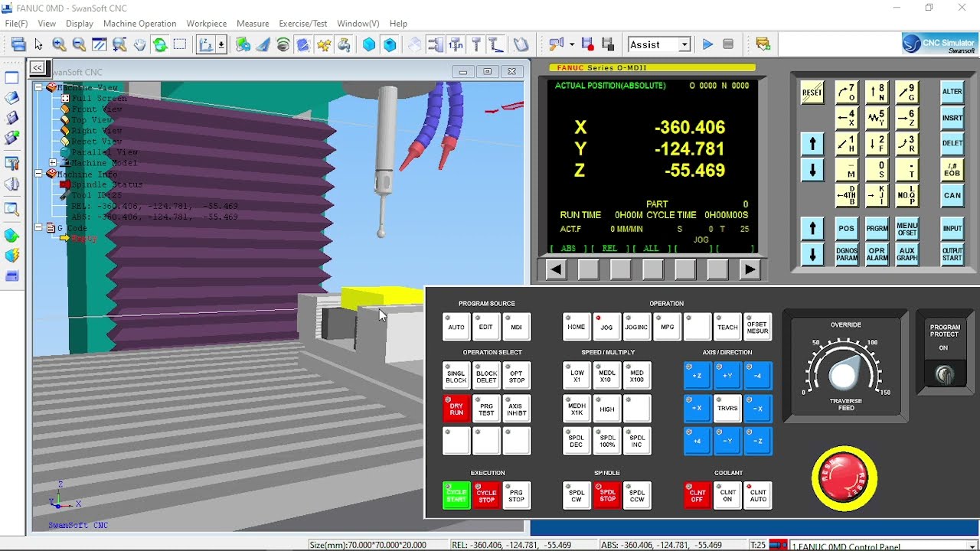980x551 pixels.
Task: Click the folder icon at toolbar end
Action: click(x=763, y=44)
